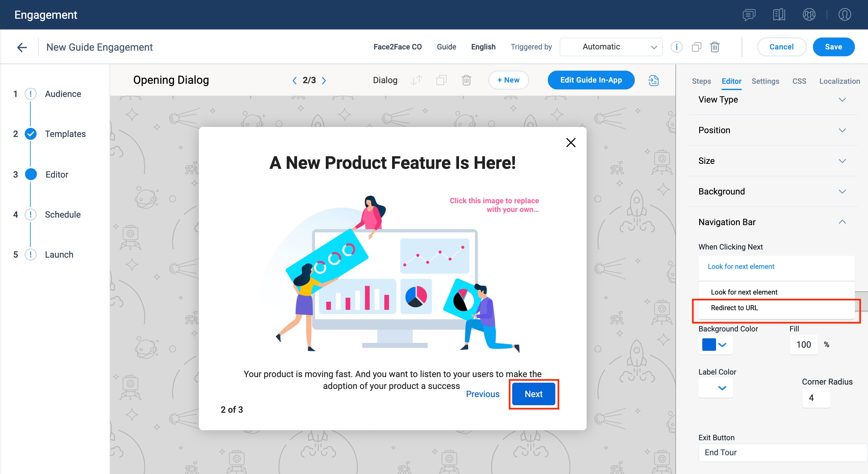Screen dimensions: 868x474
Task: Choose Look for next element option
Action: point(776,292)
